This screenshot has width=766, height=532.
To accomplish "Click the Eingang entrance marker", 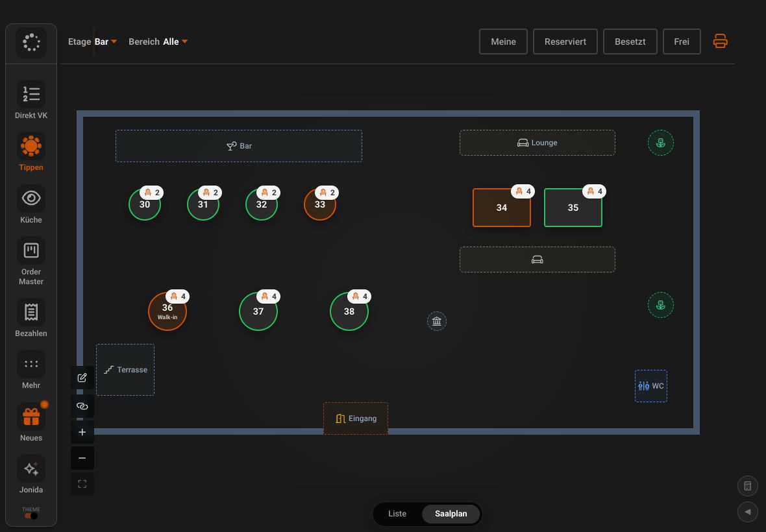I will [x=356, y=418].
